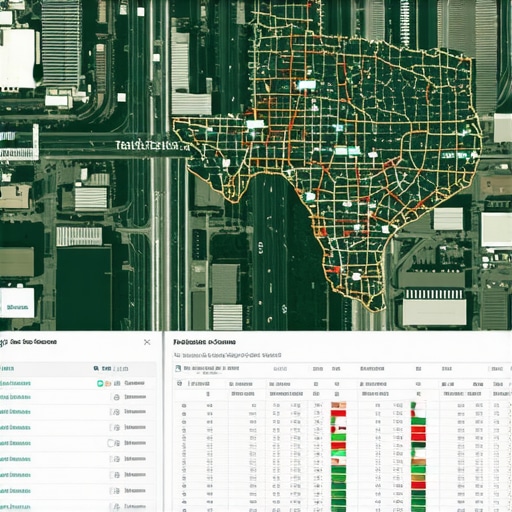Click the document icon heading the right table panel
This screenshot has height=512, width=512.
[178, 368]
